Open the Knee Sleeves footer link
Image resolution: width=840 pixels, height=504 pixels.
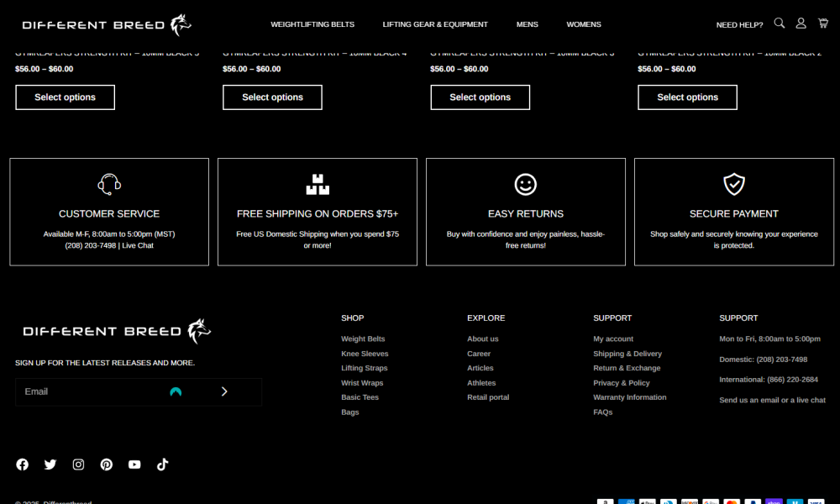point(365,354)
